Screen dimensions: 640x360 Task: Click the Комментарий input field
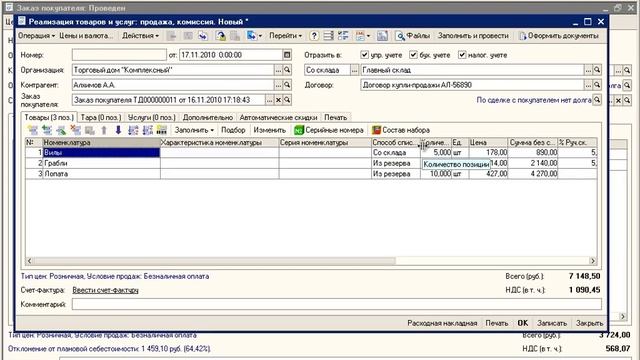click(x=337, y=304)
